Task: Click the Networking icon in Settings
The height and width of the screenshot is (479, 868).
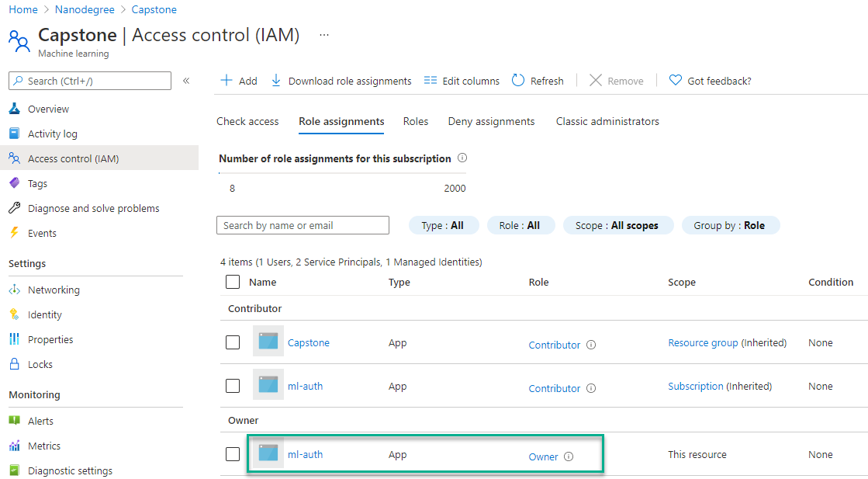Action: coord(15,290)
